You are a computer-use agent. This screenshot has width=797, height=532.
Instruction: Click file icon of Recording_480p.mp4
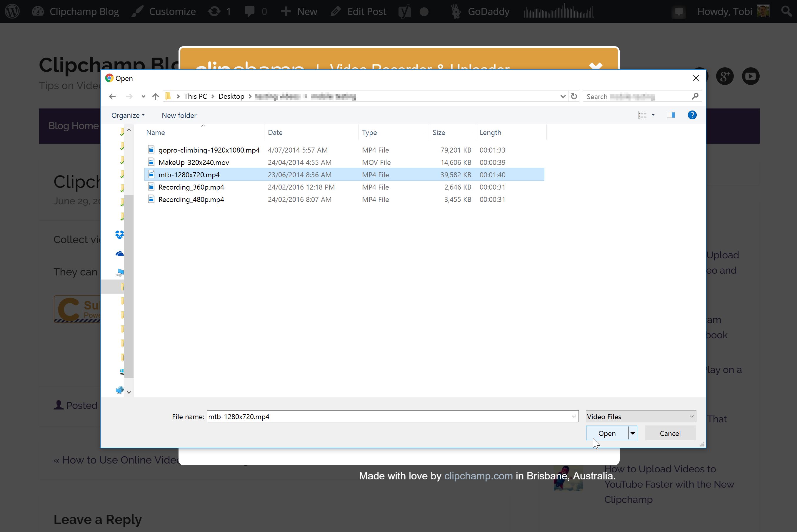pos(151,199)
